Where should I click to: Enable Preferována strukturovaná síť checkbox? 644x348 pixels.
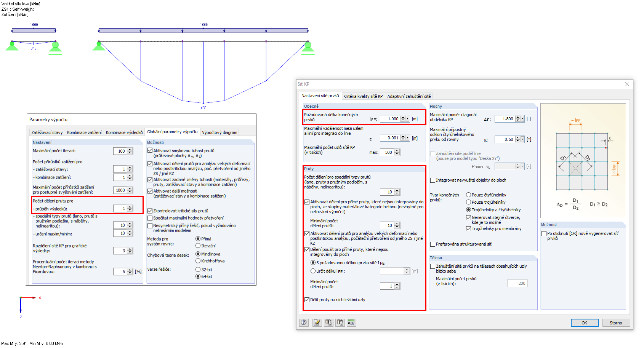433,244
